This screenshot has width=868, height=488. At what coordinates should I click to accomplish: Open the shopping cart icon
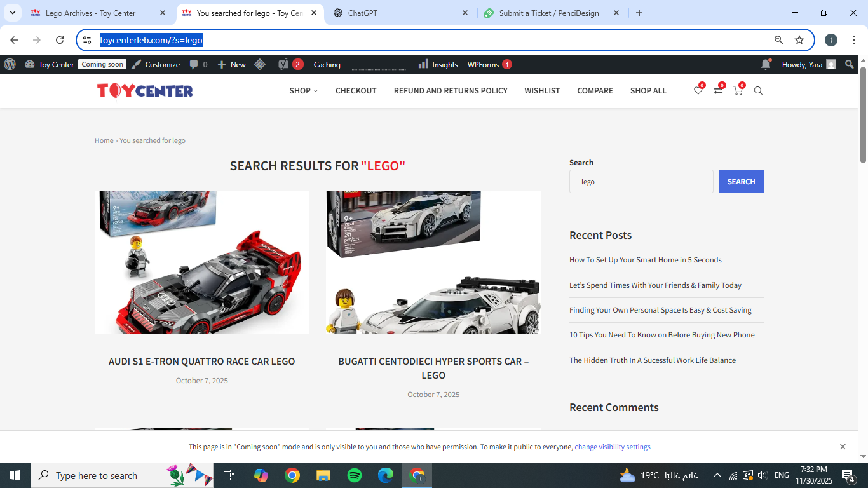[738, 91]
